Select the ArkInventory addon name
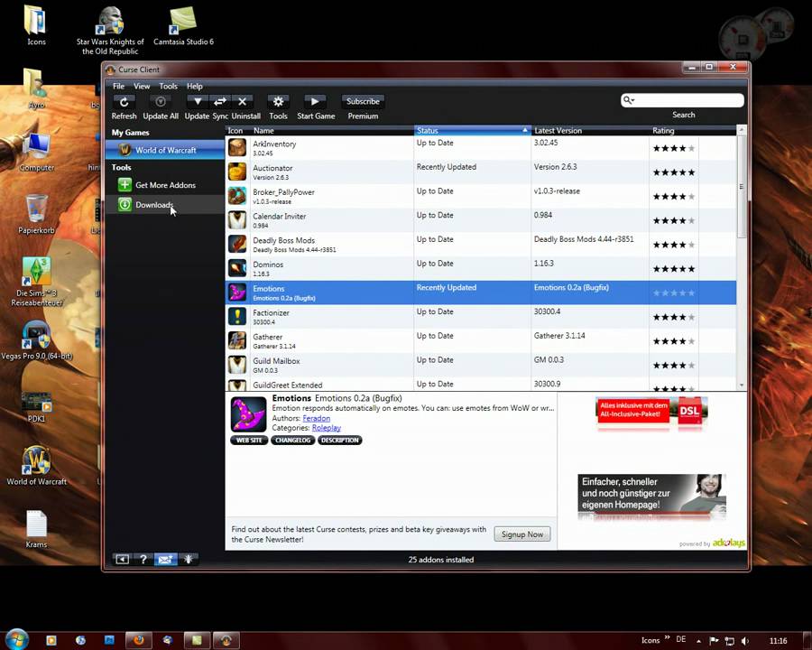This screenshot has width=812, height=650. 274,144
